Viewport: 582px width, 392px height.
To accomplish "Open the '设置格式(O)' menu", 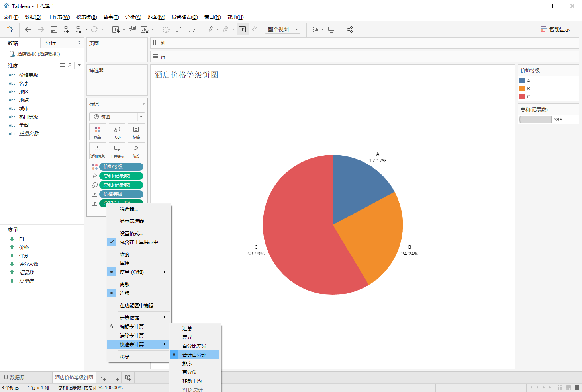I will tap(184, 17).
